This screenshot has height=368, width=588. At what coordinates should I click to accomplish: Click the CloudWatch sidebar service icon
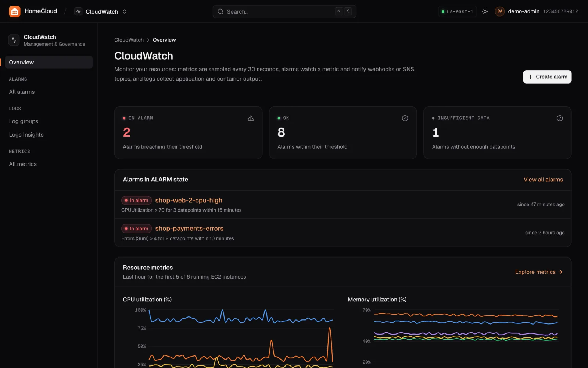[14, 40]
